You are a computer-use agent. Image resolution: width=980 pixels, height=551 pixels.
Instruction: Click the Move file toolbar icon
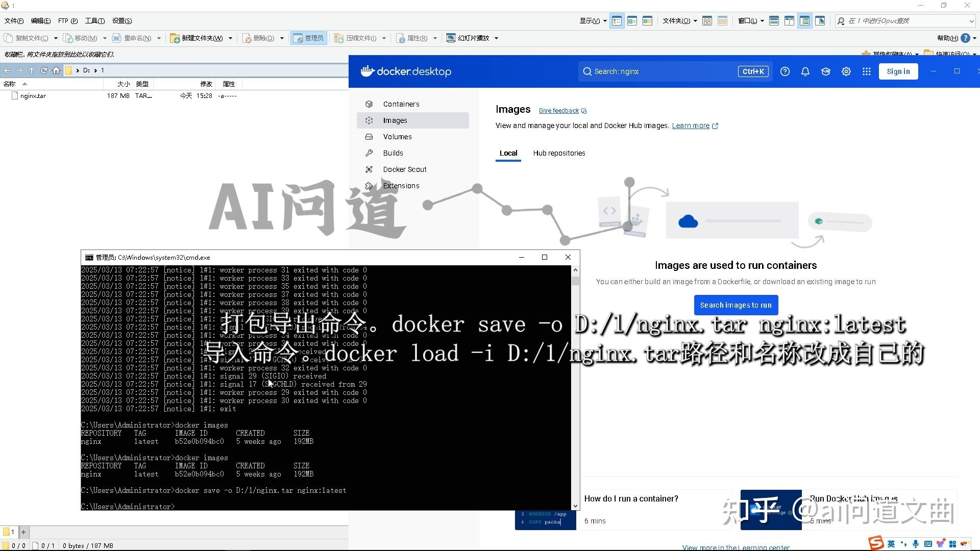[x=67, y=38]
